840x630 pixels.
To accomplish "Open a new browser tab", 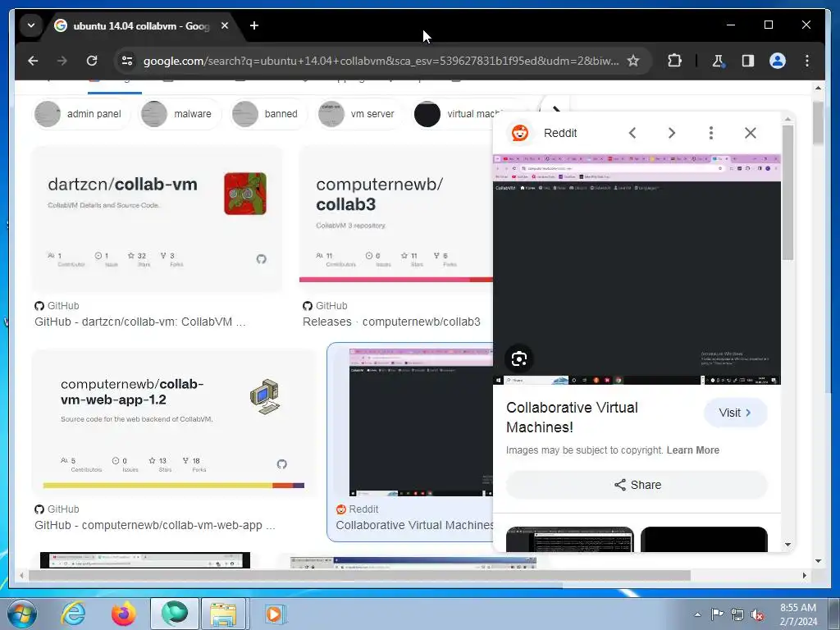I will tap(254, 25).
